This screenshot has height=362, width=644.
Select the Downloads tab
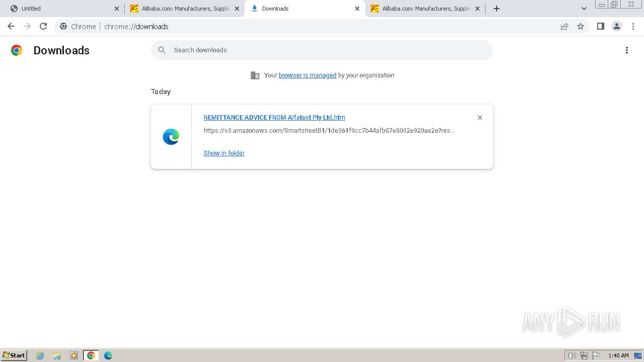(304, 9)
